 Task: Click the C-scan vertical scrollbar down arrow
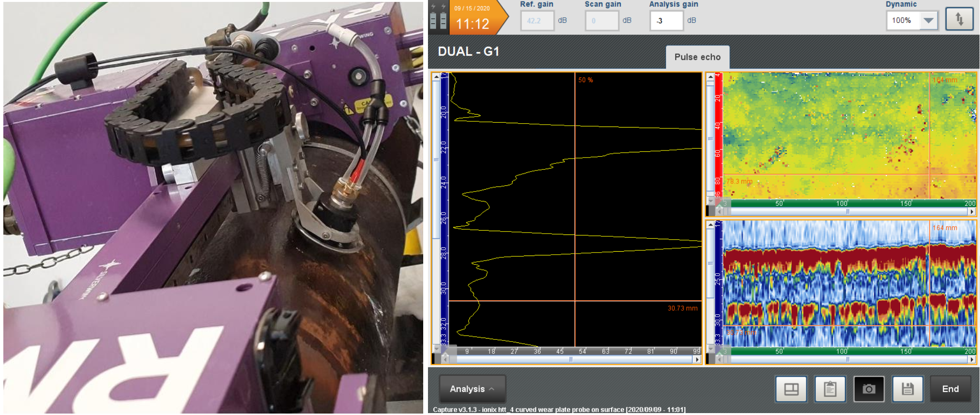(710, 201)
